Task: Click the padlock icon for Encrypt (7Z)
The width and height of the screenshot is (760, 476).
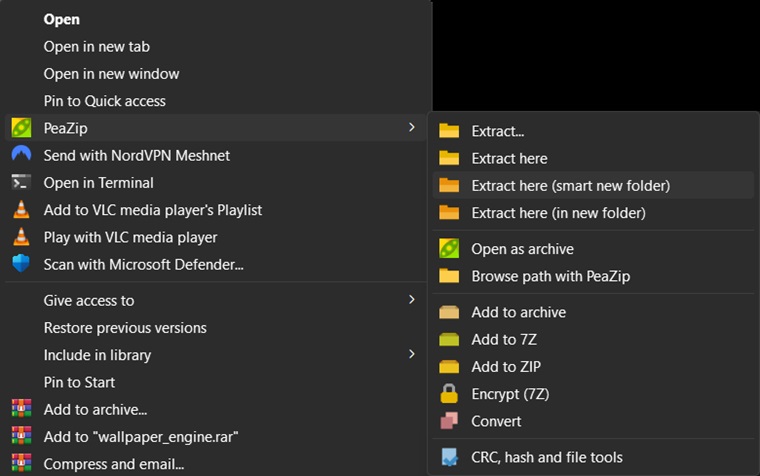Action: click(x=449, y=393)
